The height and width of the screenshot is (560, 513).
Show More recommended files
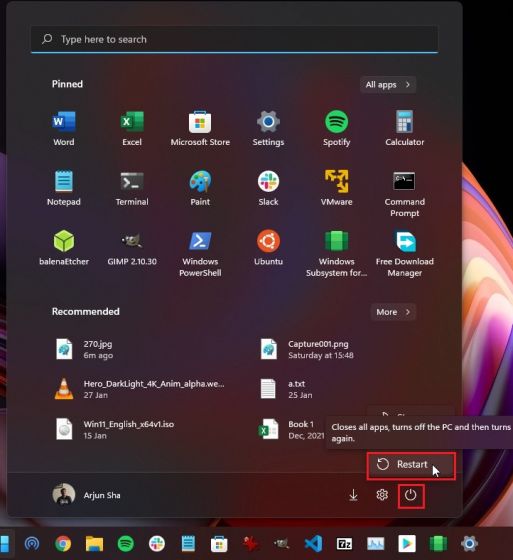(x=393, y=312)
